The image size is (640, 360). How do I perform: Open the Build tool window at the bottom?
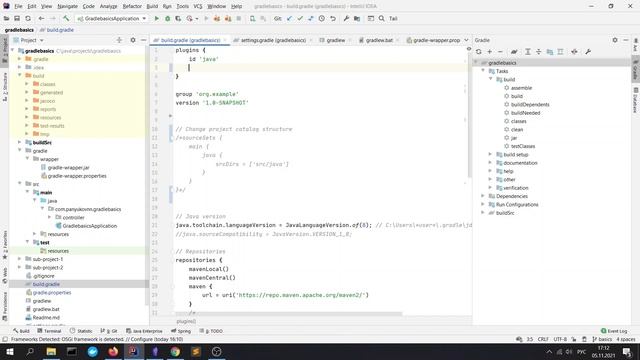[x=21, y=331]
